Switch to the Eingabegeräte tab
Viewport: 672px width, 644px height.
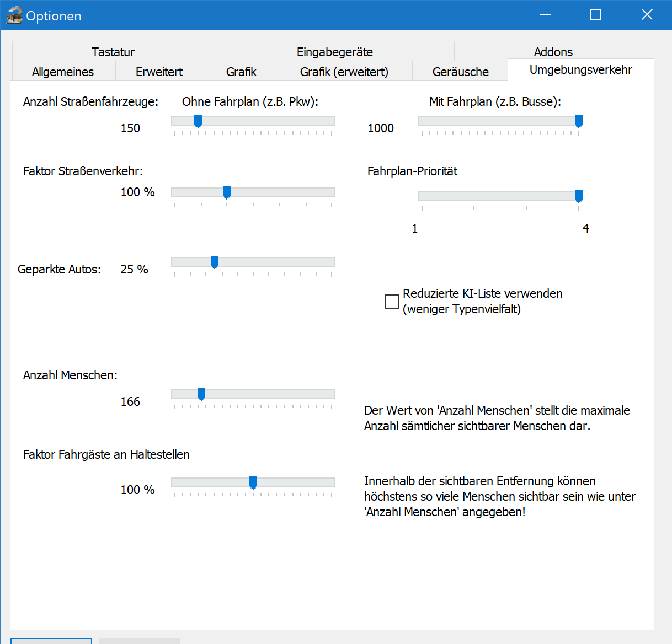pos(334,52)
